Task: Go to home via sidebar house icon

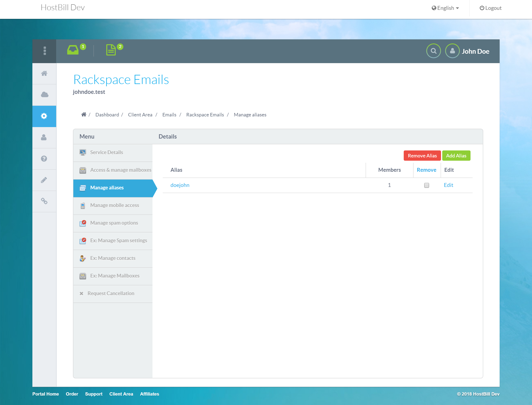Action: (44, 73)
